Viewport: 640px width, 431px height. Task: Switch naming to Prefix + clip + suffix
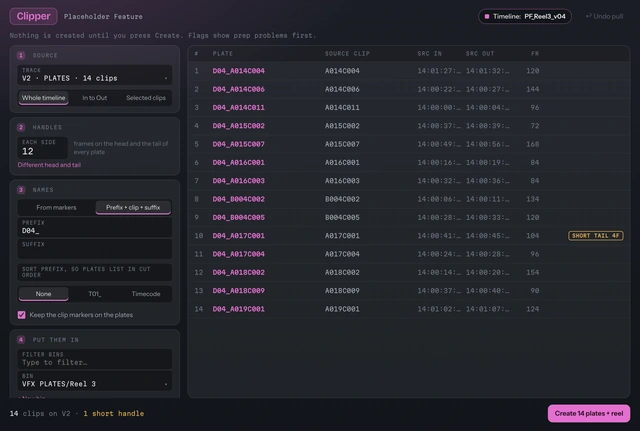133,207
